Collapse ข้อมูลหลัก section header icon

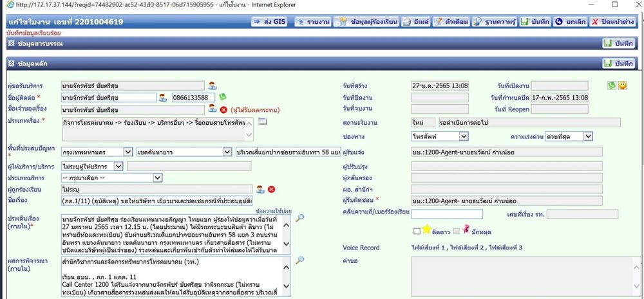pyautogui.click(x=11, y=64)
